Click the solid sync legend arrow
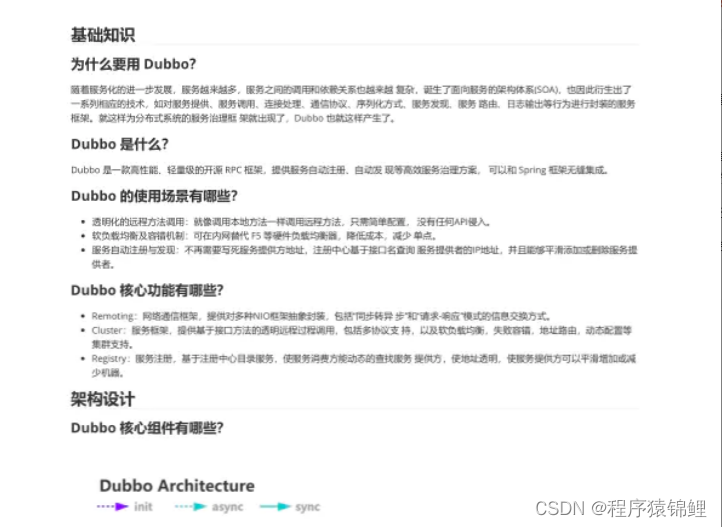 (x=275, y=506)
